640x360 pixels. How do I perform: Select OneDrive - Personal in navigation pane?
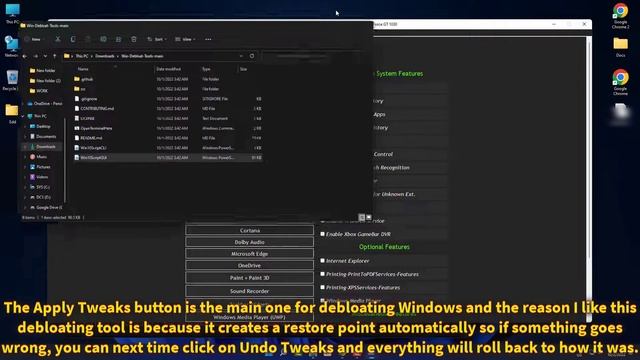44,104
